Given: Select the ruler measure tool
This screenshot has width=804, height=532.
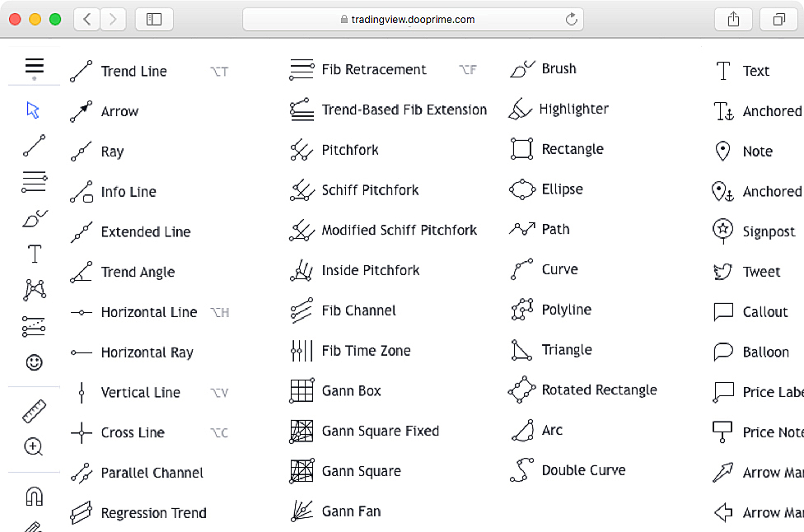Looking at the screenshot, I should pyautogui.click(x=34, y=411).
